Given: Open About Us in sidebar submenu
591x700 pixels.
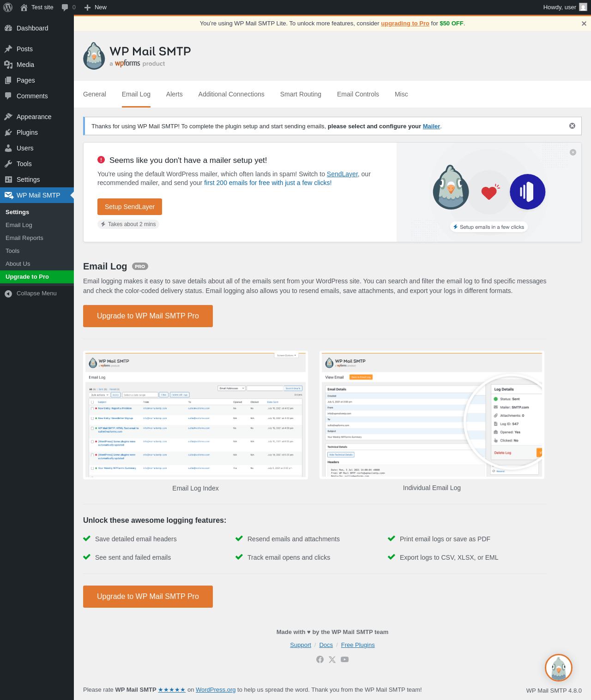Looking at the screenshot, I should tap(37, 264).
